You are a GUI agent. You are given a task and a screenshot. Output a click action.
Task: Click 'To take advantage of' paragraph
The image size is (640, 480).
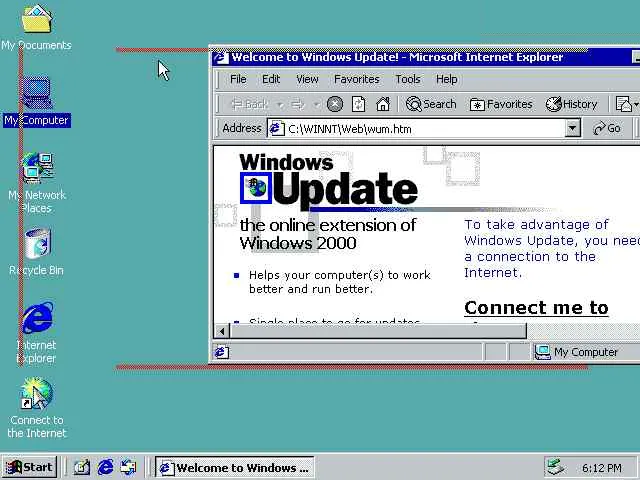click(x=552, y=248)
